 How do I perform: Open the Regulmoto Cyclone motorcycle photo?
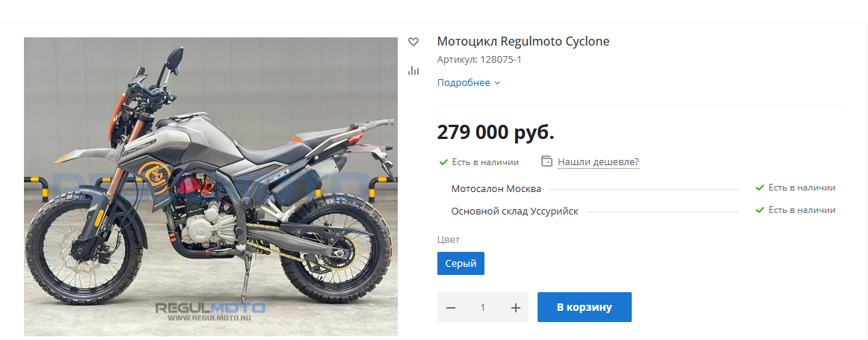(x=210, y=187)
